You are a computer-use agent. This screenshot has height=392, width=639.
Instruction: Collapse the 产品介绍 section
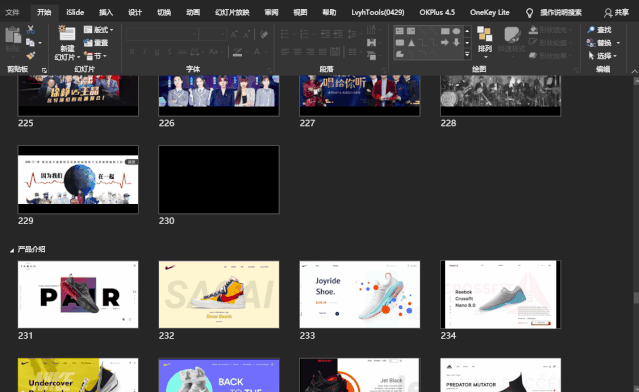click(x=12, y=250)
